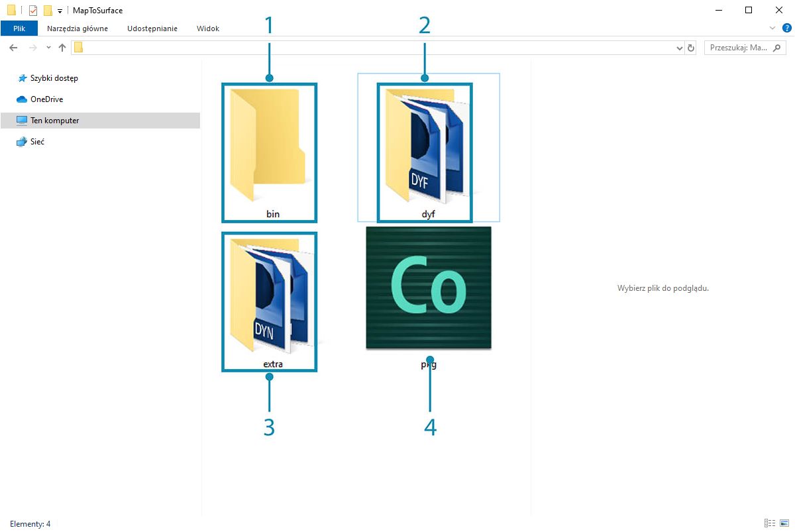Open the Widok ribbon tab
This screenshot has width=795, height=532.
click(x=208, y=28)
